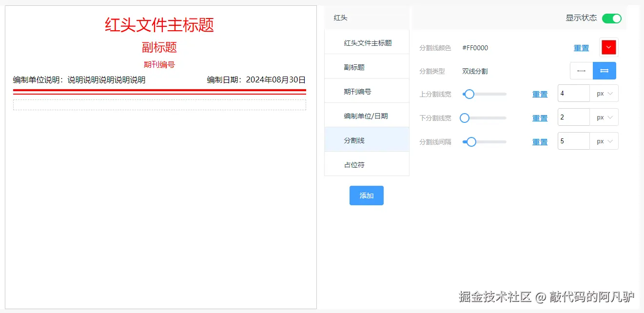Click the dashed placeholder box in preview
Image resolution: width=644 pixels, height=313 pixels.
159,105
